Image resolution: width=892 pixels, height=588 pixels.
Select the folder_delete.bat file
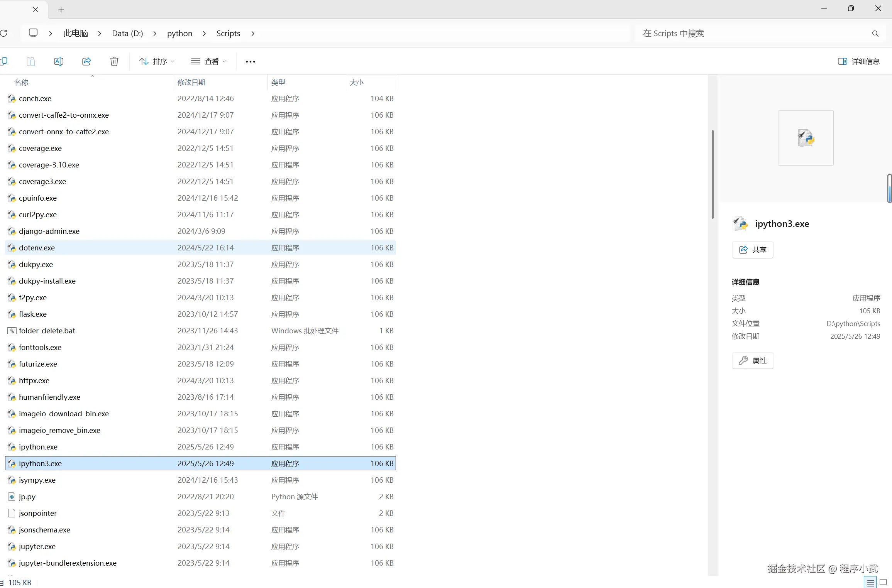pyautogui.click(x=47, y=331)
